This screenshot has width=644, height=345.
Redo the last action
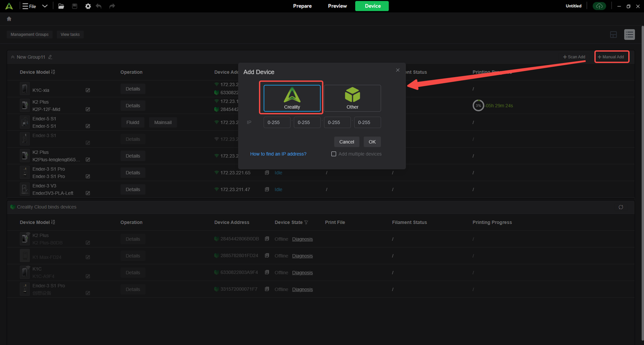112,6
